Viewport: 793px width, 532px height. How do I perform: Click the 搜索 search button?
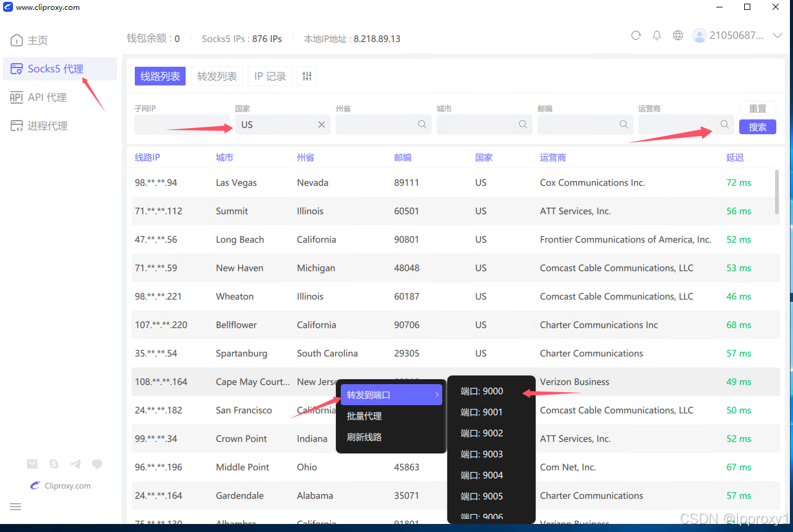pos(758,127)
